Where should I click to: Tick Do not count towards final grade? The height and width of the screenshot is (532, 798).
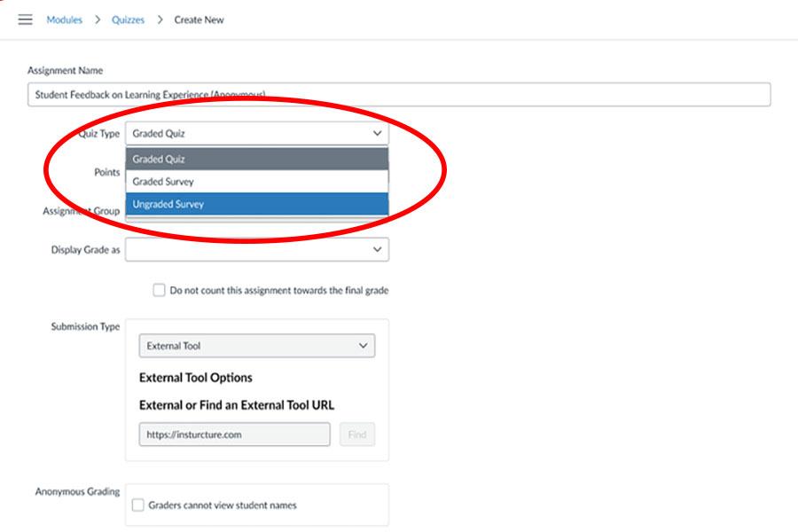159,290
